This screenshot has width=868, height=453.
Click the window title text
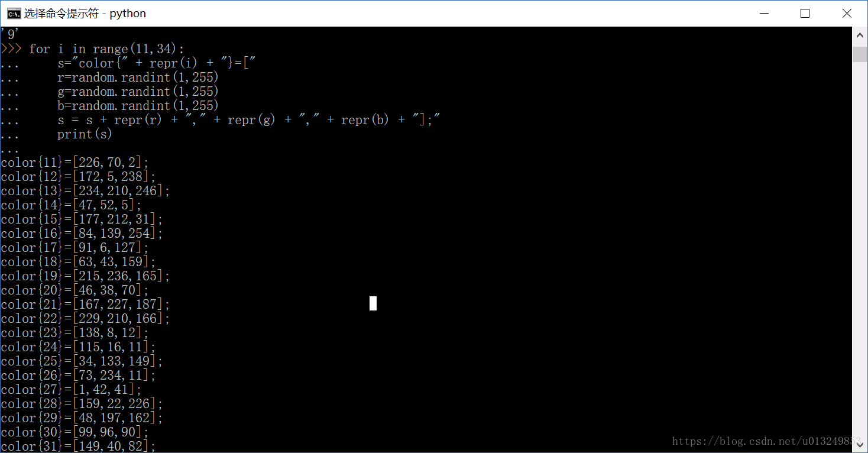[85, 13]
